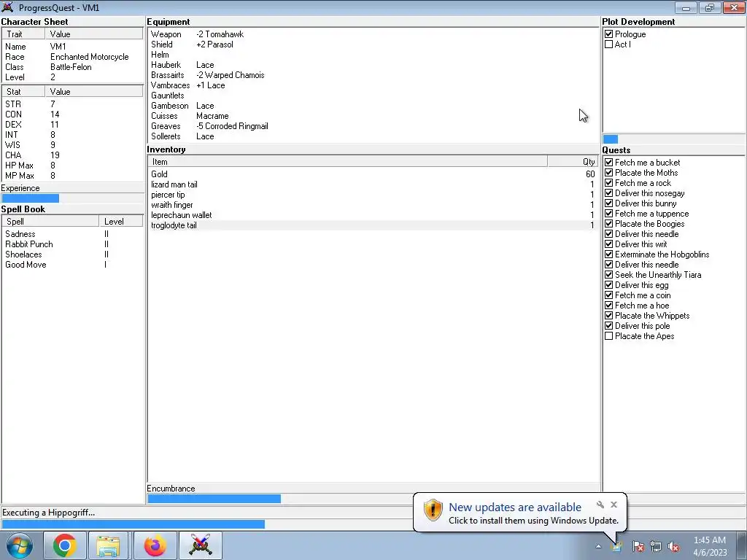The width and height of the screenshot is (747, 560).
Task: Toggle 'Placate the Whippets' checkbox
Action: pos(609,316)
